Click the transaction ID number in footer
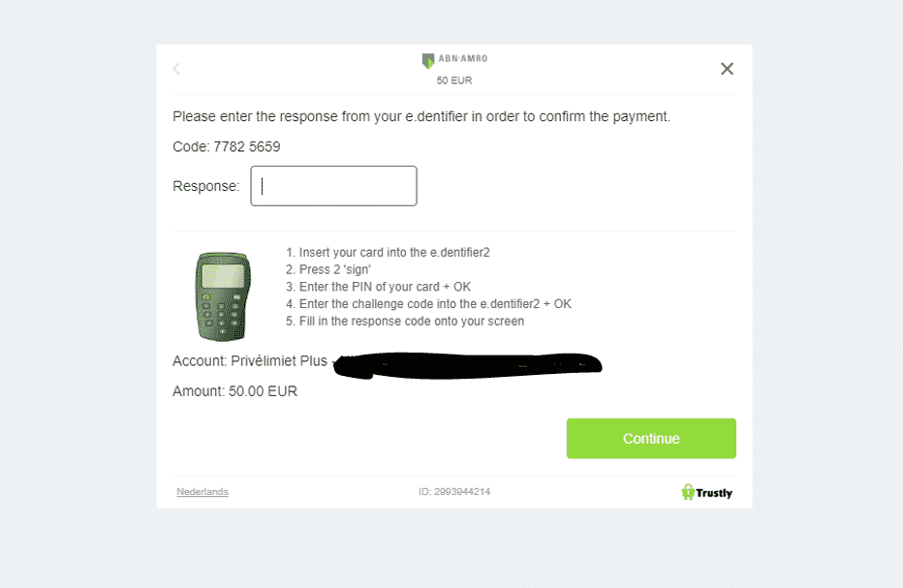 click(454, 492)
